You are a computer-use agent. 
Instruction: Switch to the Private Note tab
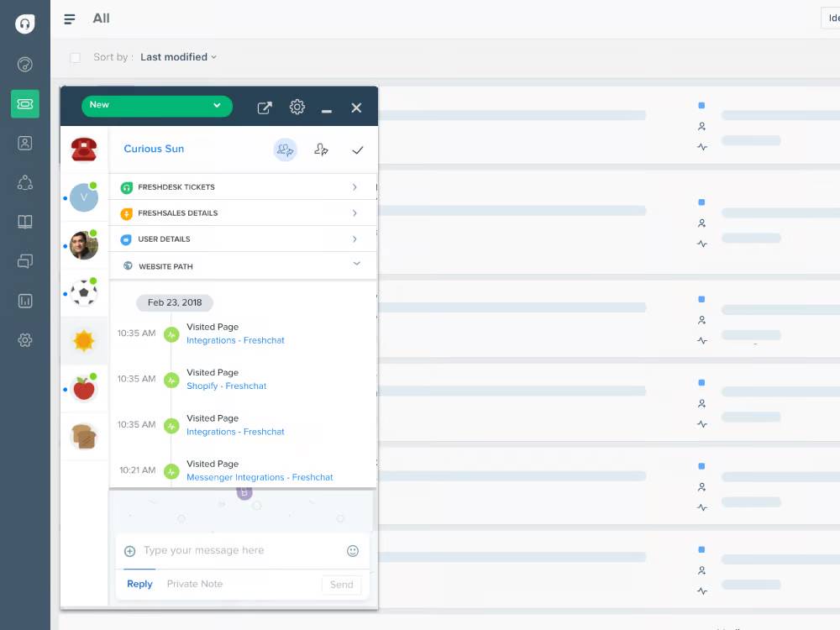[x=195, y=584]
